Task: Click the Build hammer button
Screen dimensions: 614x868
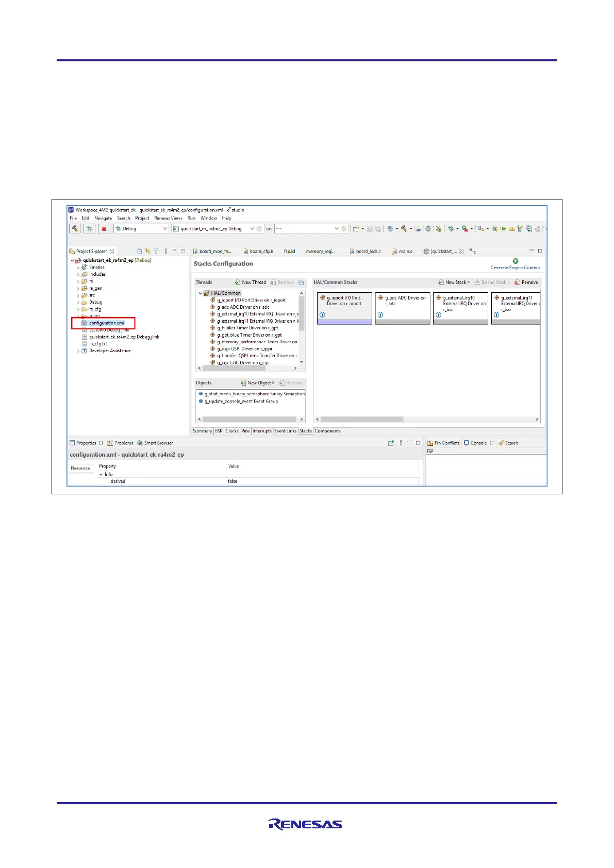Action: click(x=75, y=228)
